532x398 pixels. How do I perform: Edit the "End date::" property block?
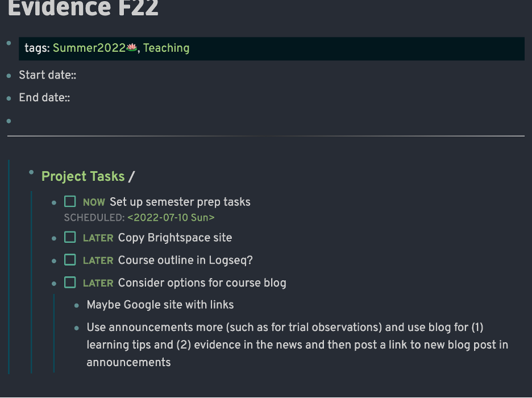tap(44, 98)
